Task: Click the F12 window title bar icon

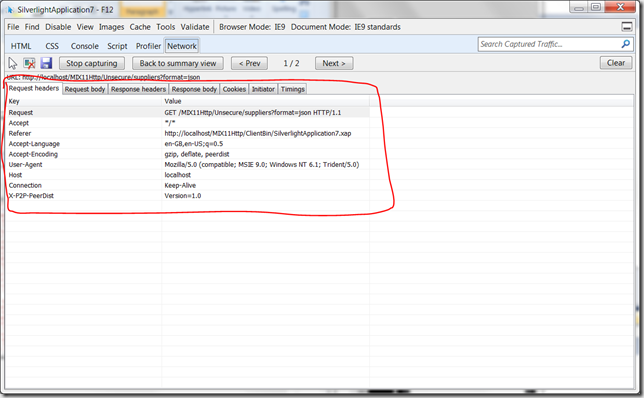Action: pyautogui.click(x=10, y=9)
